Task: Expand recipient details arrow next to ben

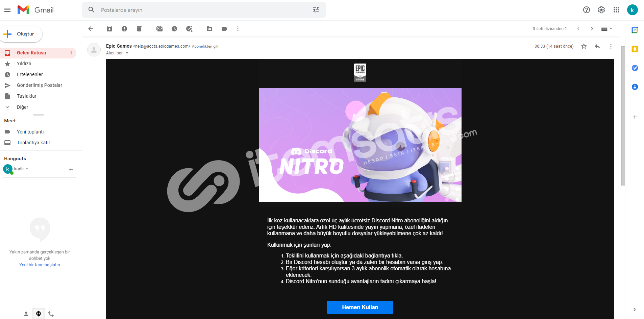Action: (127, 53)
